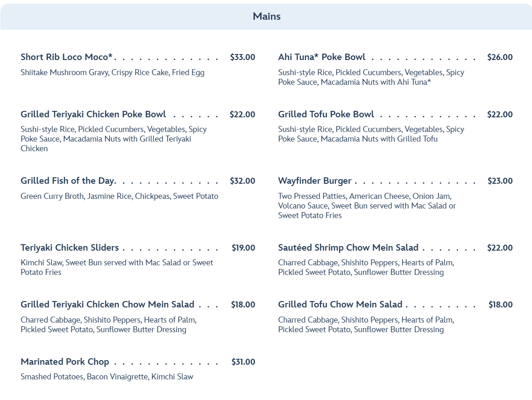Select Sautéed Shrimp Chow Mein Salad
Screen dimensions: 532x400
348,248
